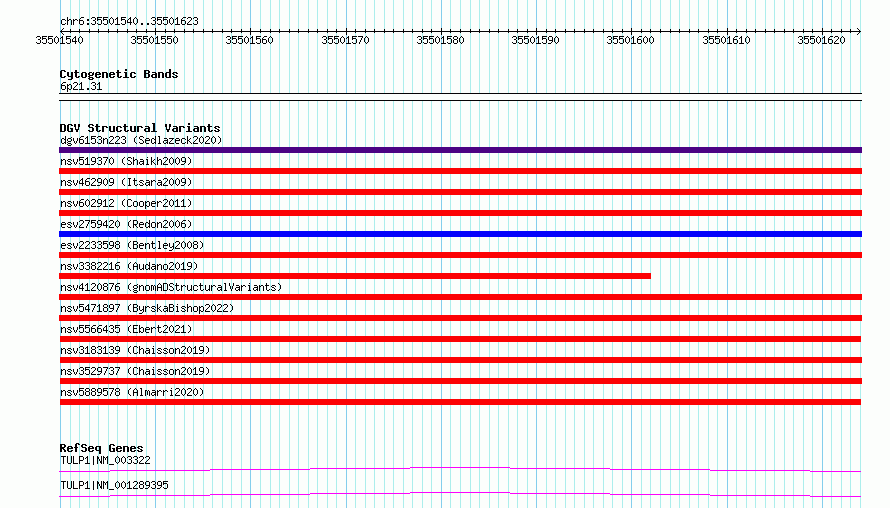Click the red nsv4120876 variant bar
Image resolution: width=890 pixels, height=508 pixels.
460,297
